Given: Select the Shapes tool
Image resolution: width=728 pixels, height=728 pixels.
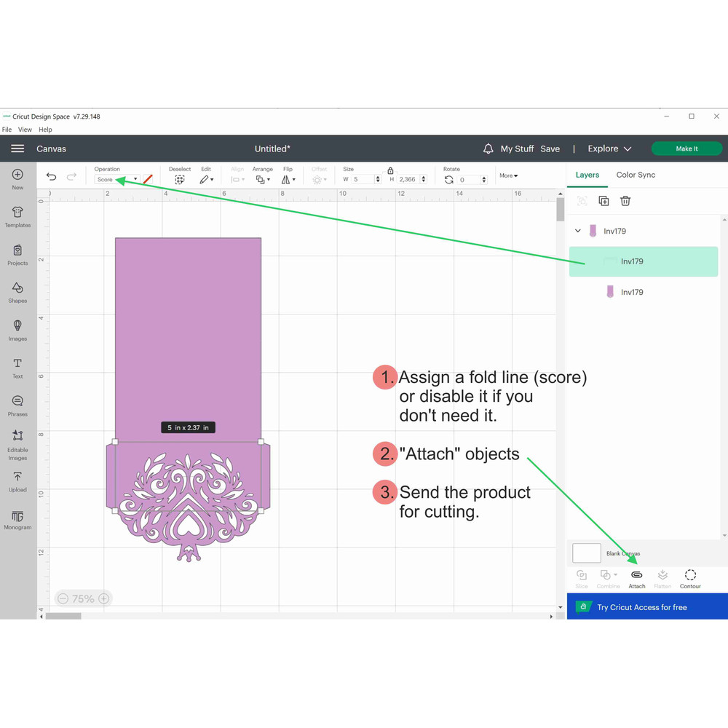Looking at the screenshot, I should 17,291.
